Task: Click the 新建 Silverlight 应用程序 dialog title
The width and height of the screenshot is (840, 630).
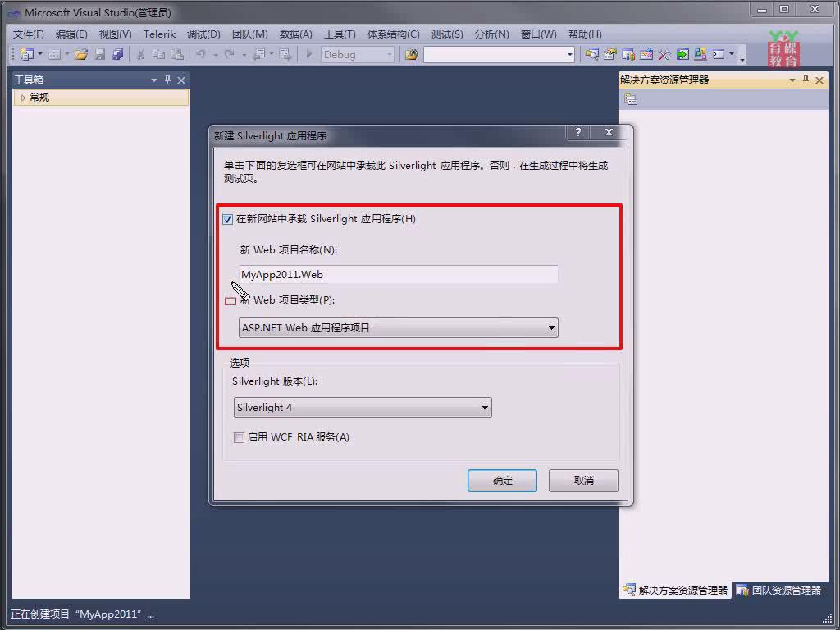Action: [x=271, y=136]
